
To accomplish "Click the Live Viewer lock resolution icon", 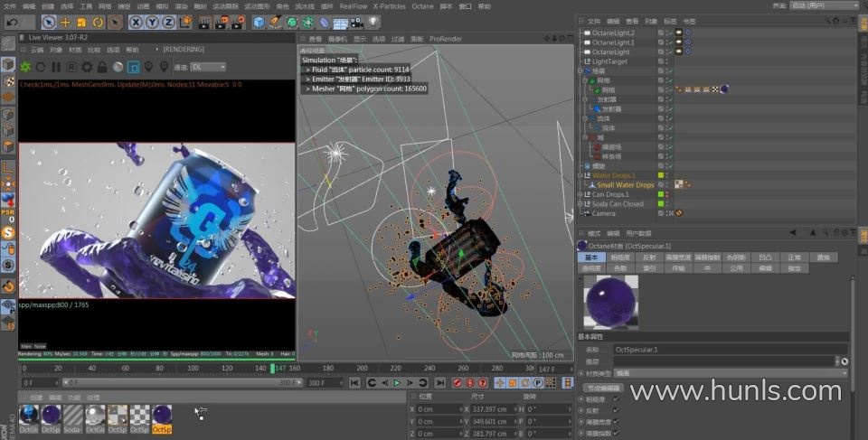I will coord(102,67).
